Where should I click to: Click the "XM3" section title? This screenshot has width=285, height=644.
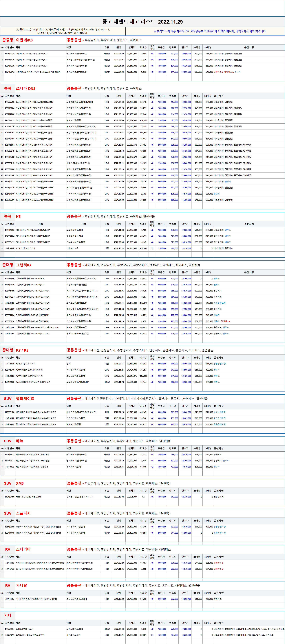tap(20, 484)
